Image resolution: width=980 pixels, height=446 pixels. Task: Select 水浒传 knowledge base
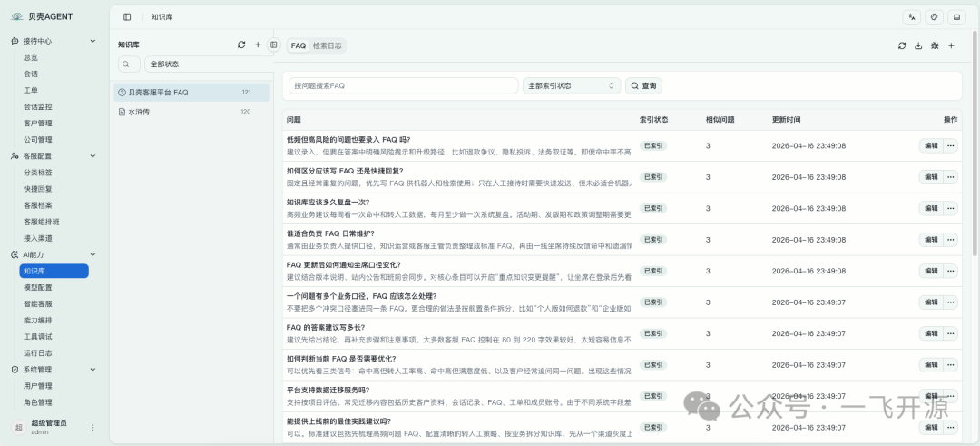coord(191,112)
